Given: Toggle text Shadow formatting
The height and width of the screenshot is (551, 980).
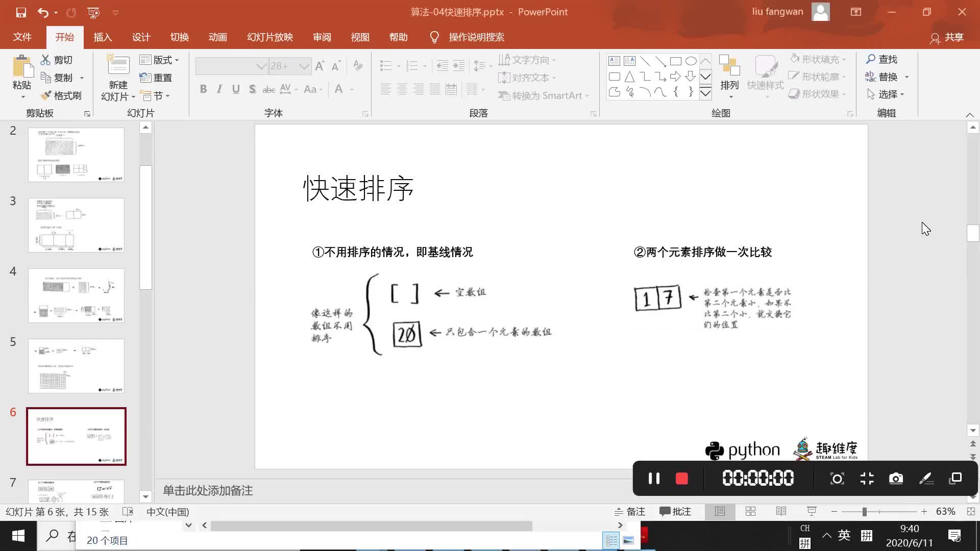Looking at the screenshot, I should click(252, 89).
